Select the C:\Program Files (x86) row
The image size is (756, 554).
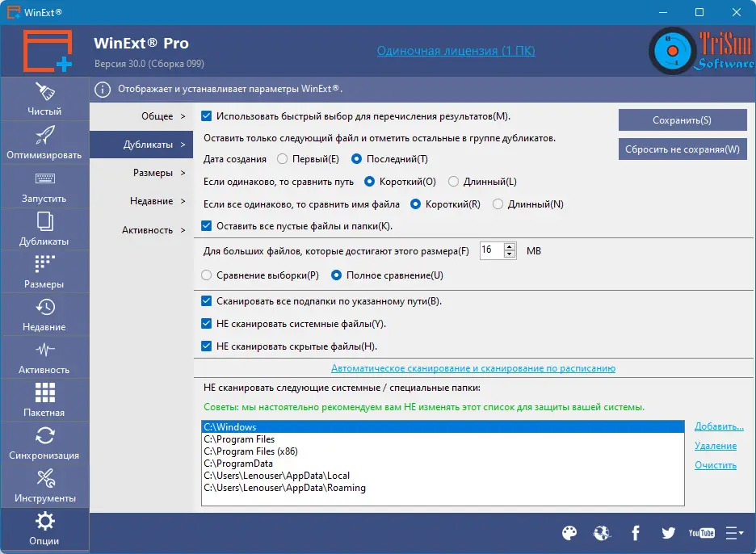[443, 451]
